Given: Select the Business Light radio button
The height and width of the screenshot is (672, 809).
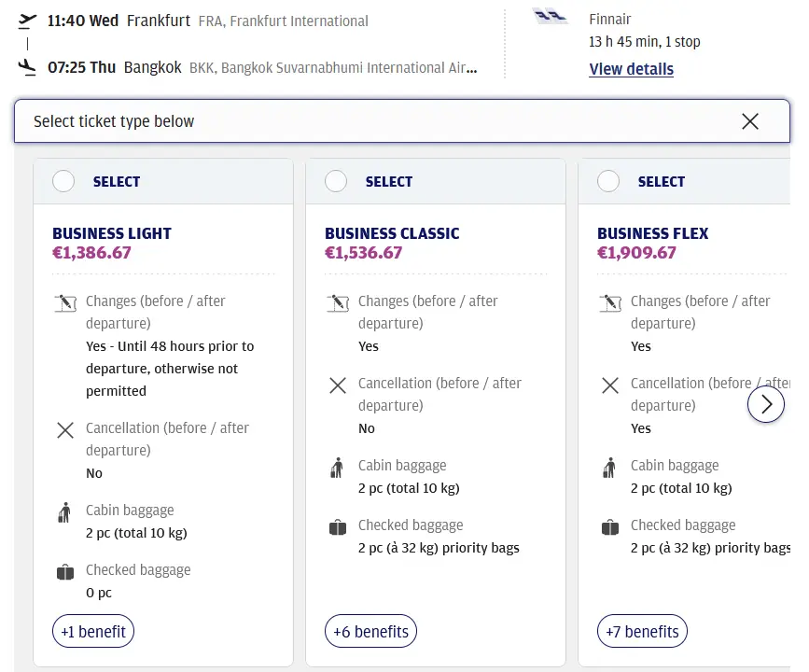Looking at the screenshot, I should (63, 181).
